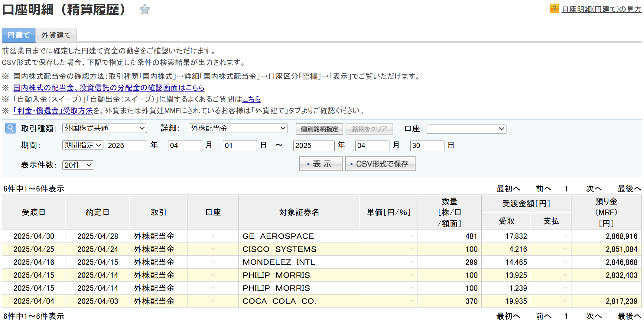Viewport: 644px width, 322px height.
Task: Click the GE AEROSPACE security name
Action: pos(278,236)
